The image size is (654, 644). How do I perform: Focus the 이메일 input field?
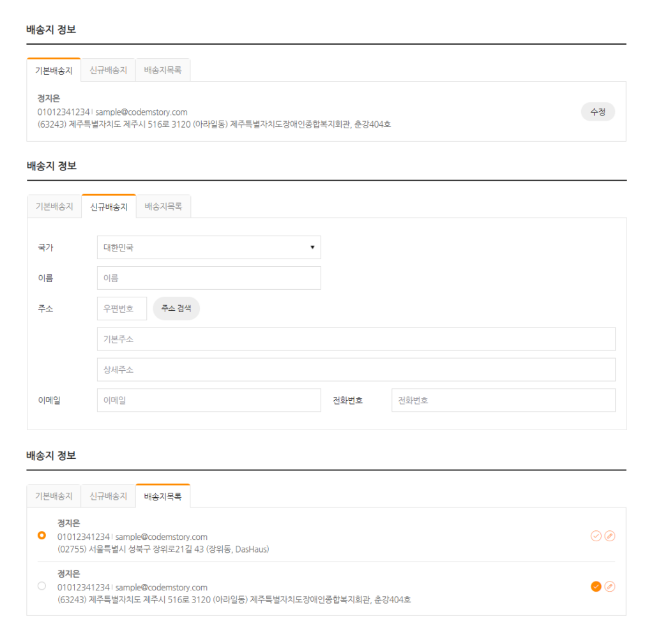[209, 400]
